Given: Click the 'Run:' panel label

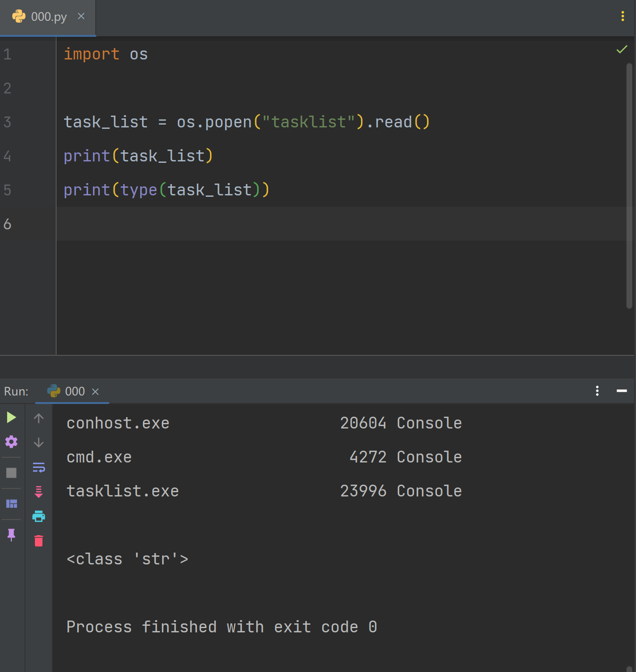Looking at the screenshot, I should point(16,391).
